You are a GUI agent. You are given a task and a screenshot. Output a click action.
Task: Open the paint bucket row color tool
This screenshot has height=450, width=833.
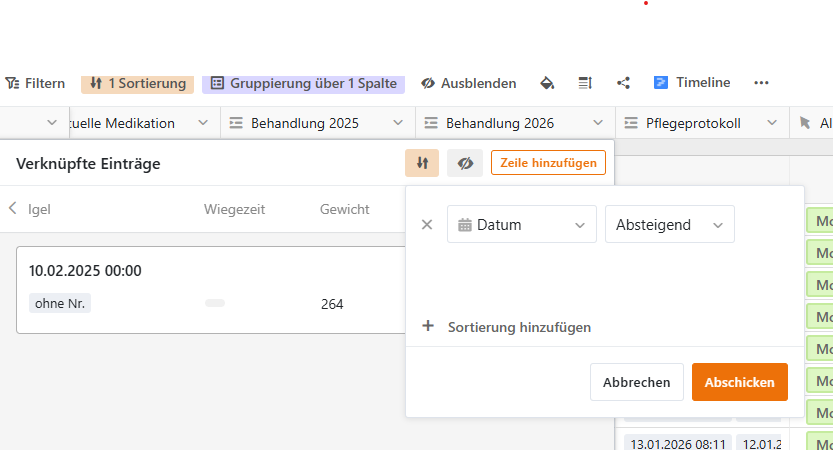pyautogui.click(x=547, y=83)
